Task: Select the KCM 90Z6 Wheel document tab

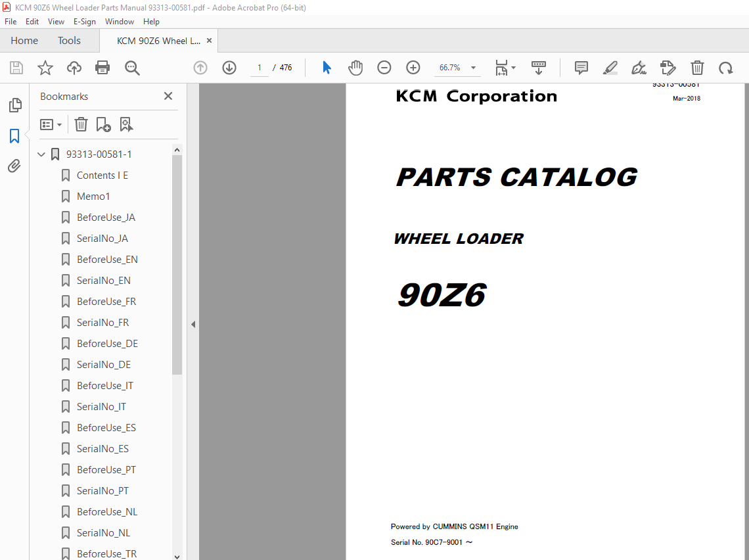Action: (x=158, y=41)
